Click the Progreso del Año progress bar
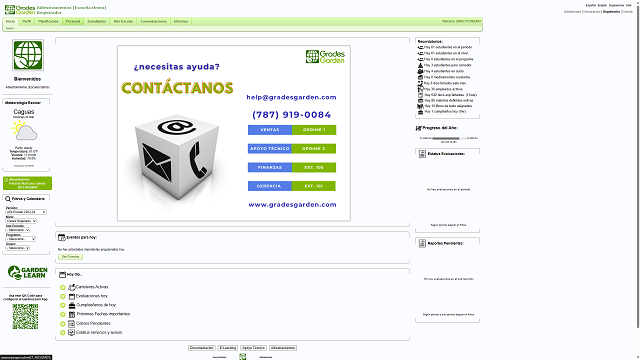 (449, 138)
